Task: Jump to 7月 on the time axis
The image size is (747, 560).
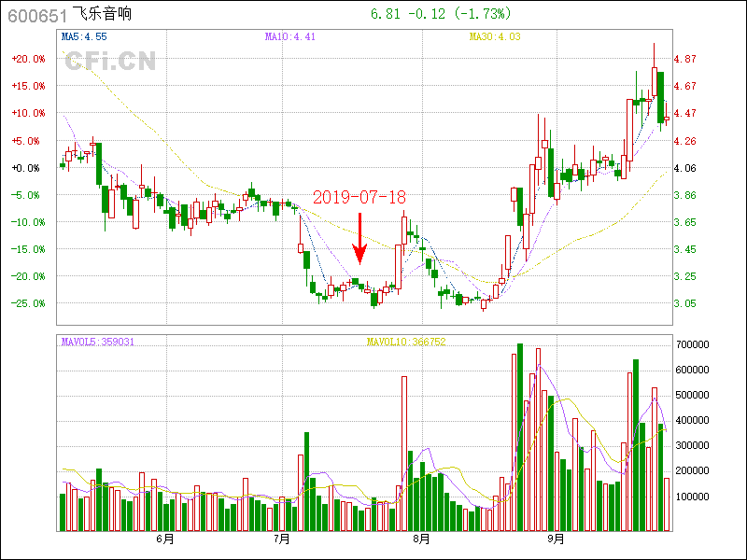Action: point(282,539)
